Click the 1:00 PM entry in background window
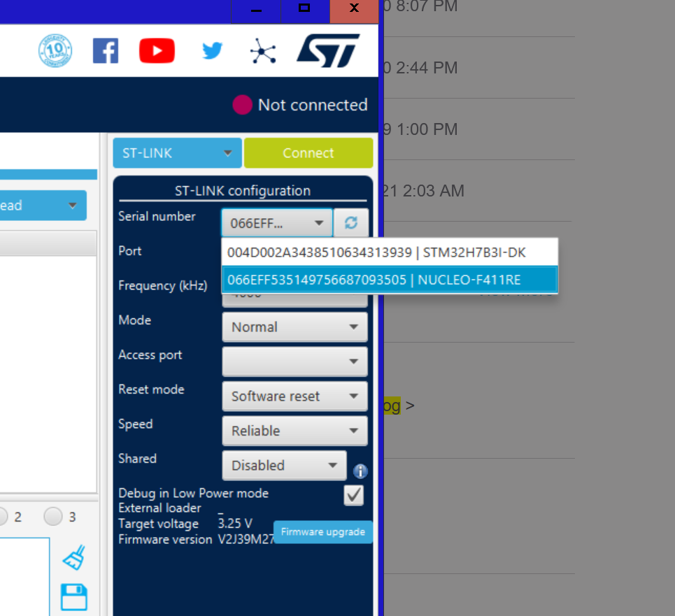The width and height of the screenshot is (675, 616). pos(420,129)
